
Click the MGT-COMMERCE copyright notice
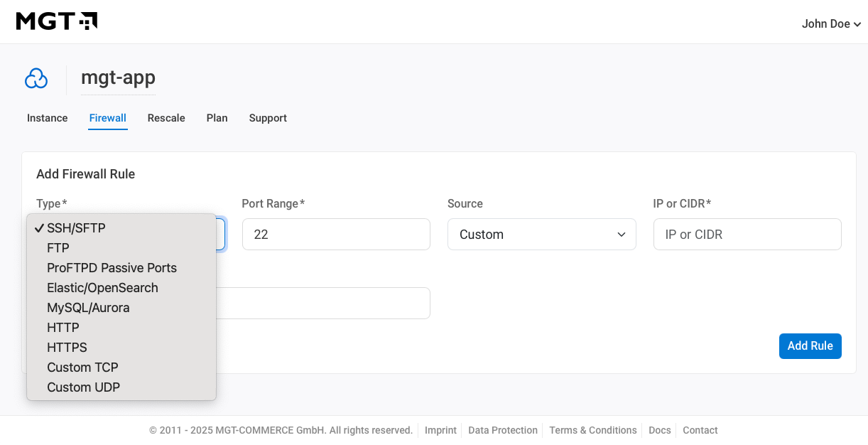coord(281,430)
